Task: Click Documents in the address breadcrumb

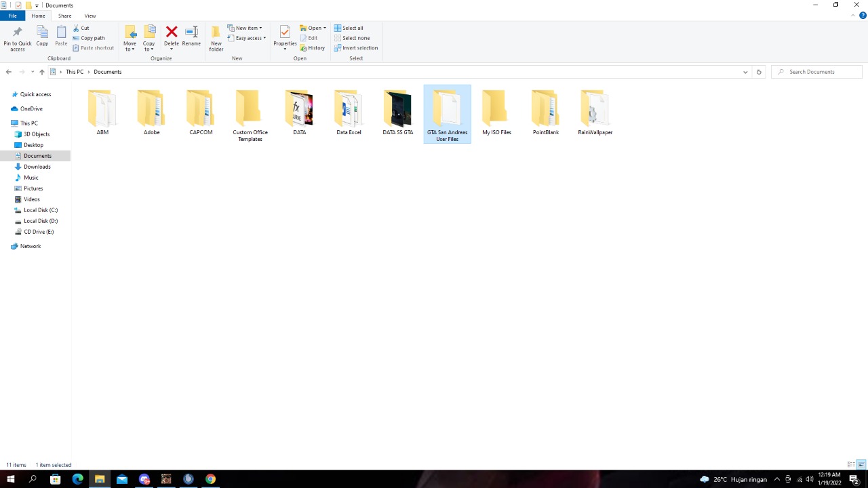Action: [x=108, y=72]
